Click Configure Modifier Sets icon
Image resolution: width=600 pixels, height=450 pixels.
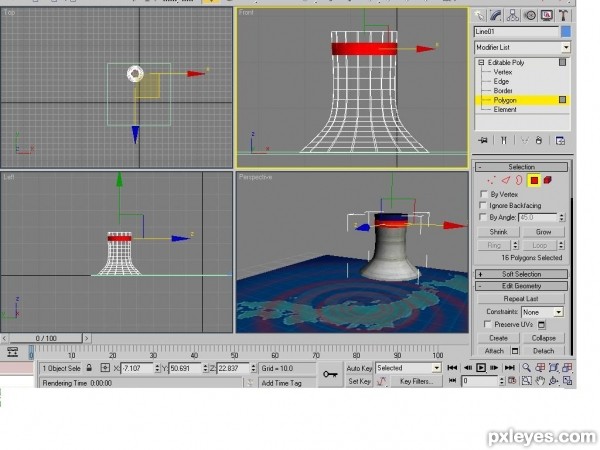(x=560, y=140)
